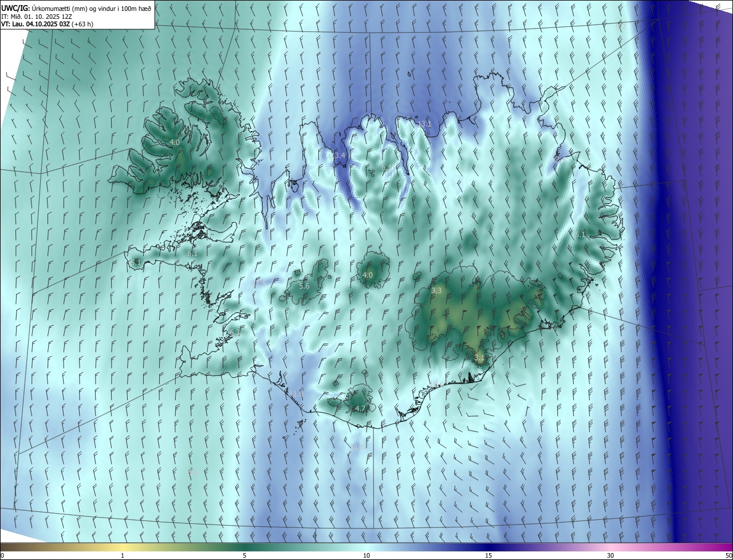Click the 3.1 label at the large glacier's southern edge
This screenshot has height=560, width=733.
pyautogui.click(x=479, y=358)
